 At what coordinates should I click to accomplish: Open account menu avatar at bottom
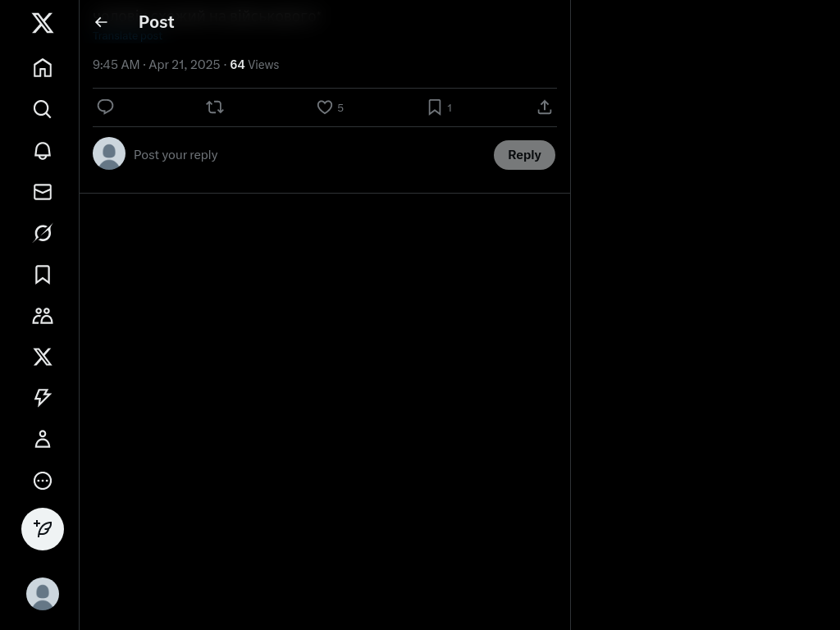[43, 594]
